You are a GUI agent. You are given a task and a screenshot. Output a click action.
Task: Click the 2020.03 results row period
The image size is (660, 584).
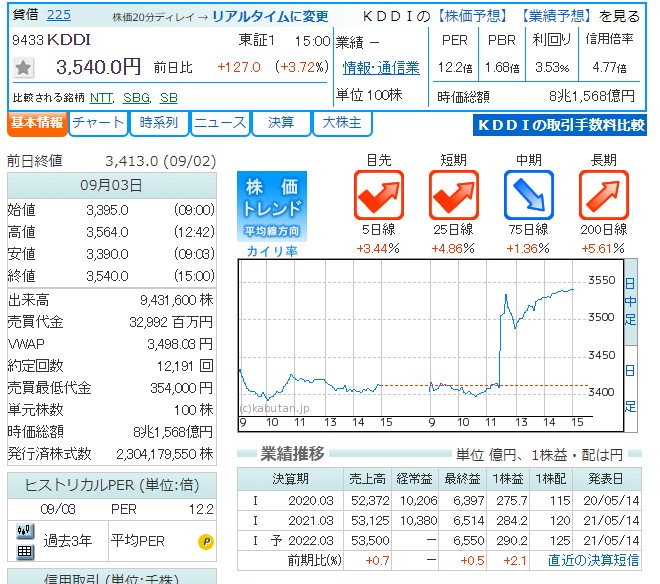(311, 501)
